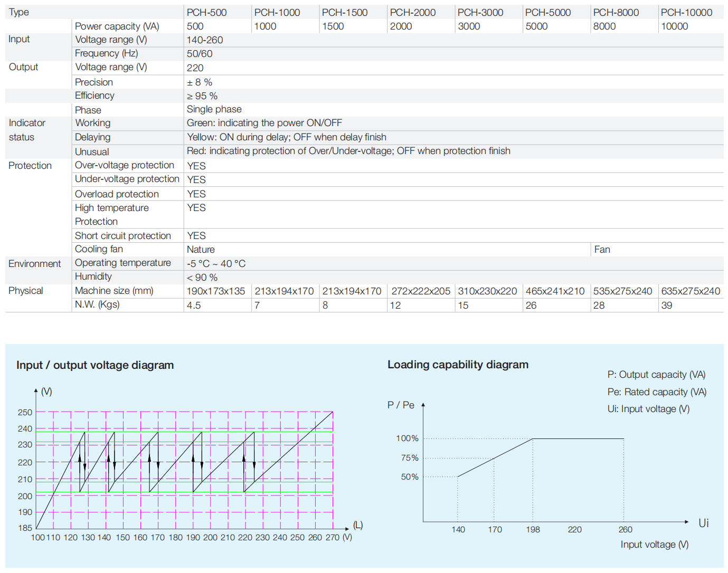Screen dimensions: 728x573
Task: Select the 39 kg net weight value
Action: point(667,305)
